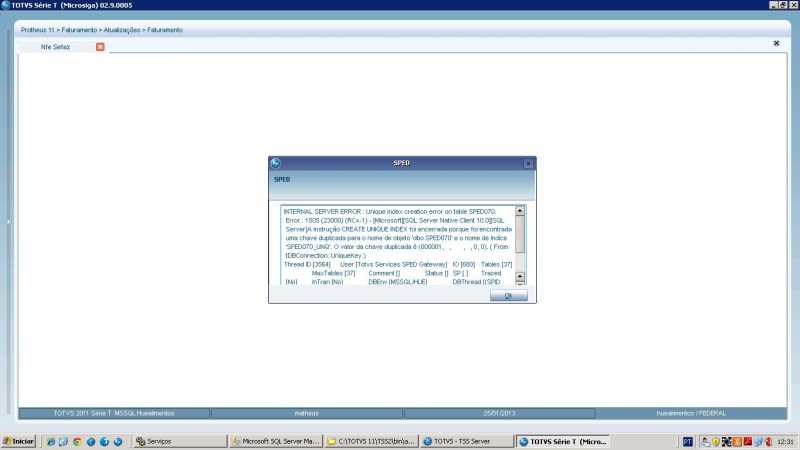Click the PT language indicator in tray
The width and height of the screenshot is (800, 450).
(687, 442)
